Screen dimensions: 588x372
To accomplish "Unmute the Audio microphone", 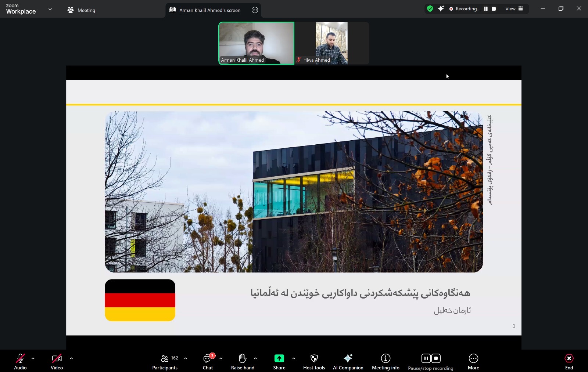I will click(20, 361).
